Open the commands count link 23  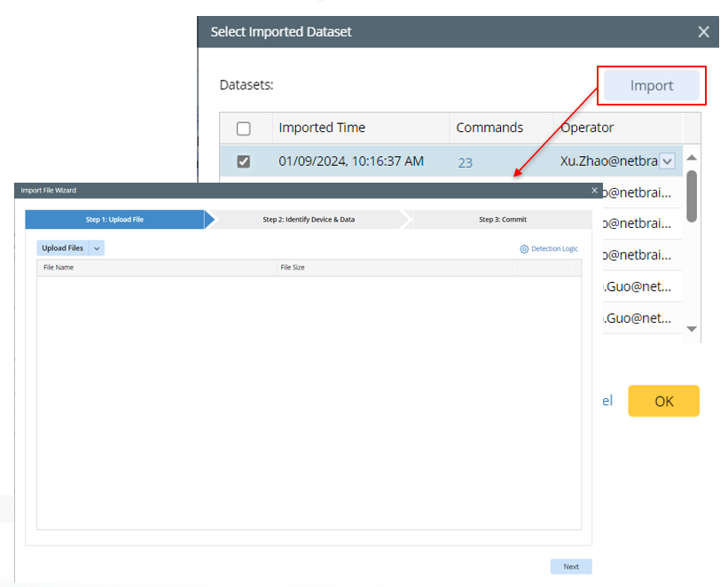(x=466, y=162)
